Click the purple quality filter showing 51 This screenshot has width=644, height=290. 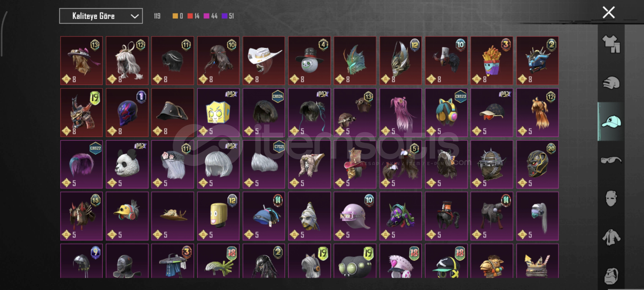[228, 16]
